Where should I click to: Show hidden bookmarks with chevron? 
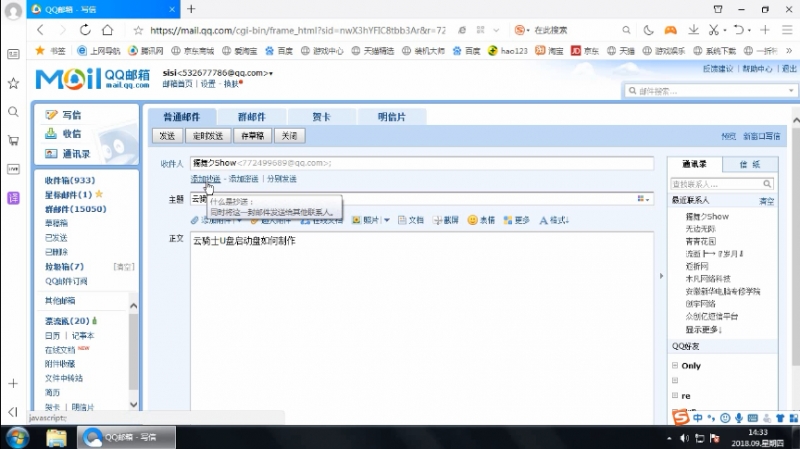789,51
